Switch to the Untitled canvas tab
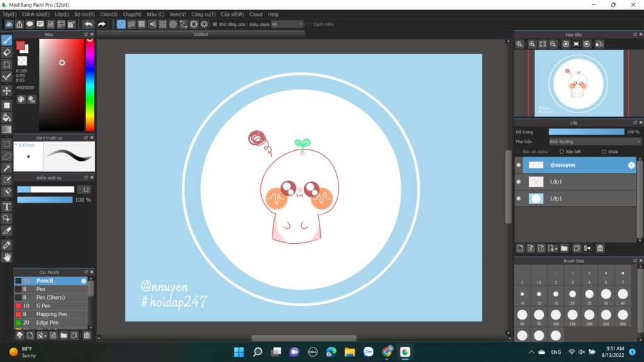644x362 pixels. tap(201, 35)
